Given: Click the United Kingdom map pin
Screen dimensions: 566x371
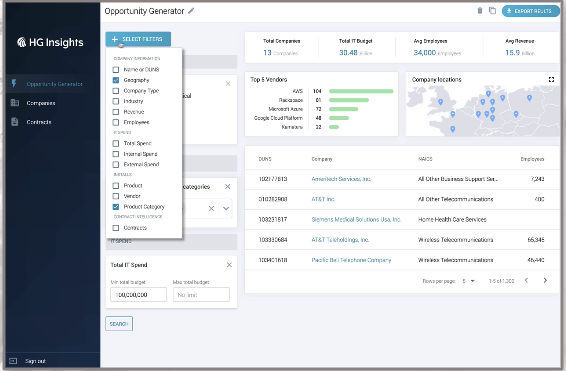Looking at the screenshot, I should point(440,102).
